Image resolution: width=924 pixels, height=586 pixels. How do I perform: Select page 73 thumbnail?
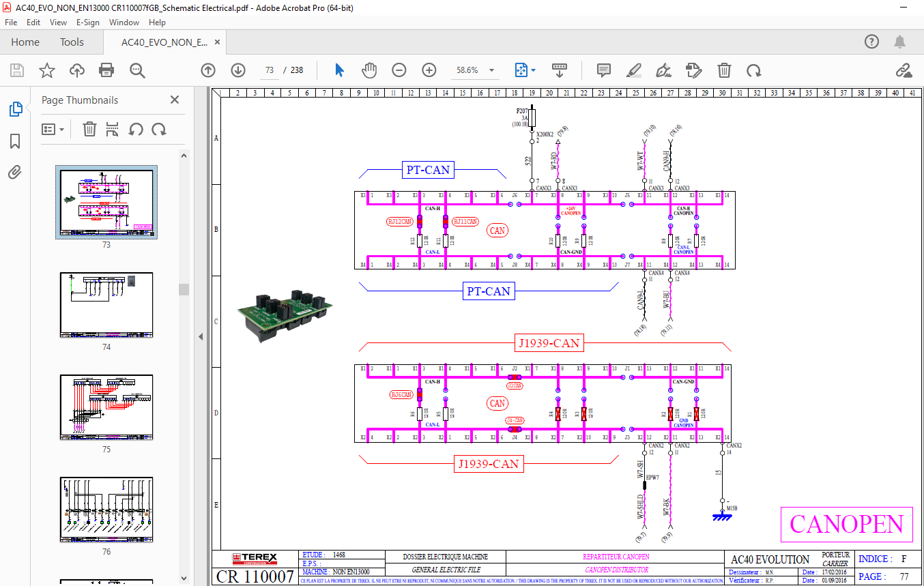(x=106, y=203)
